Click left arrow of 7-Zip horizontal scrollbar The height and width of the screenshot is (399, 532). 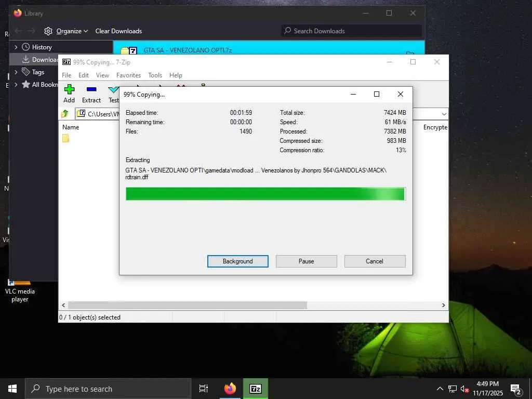[63, 305]
